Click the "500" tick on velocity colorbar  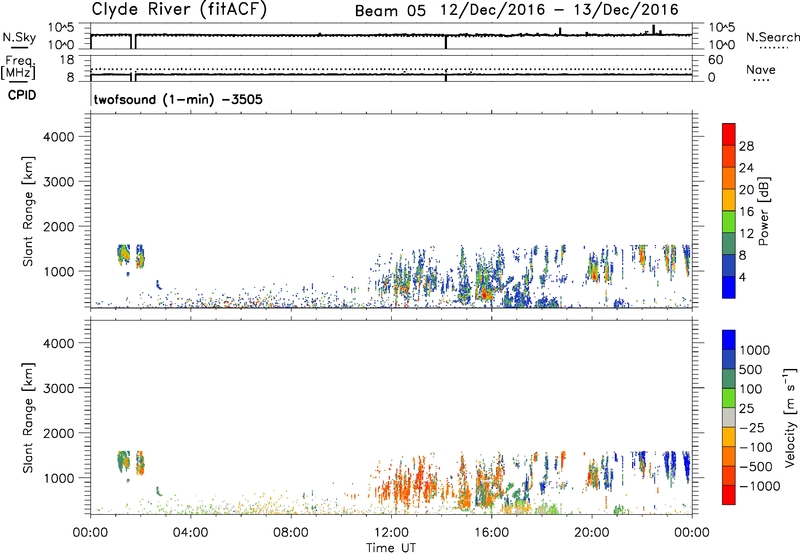pos(751,370)
